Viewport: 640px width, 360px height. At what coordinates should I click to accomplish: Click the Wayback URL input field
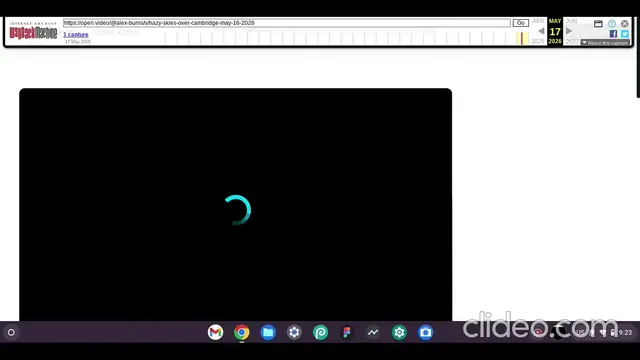pos(287,23)
